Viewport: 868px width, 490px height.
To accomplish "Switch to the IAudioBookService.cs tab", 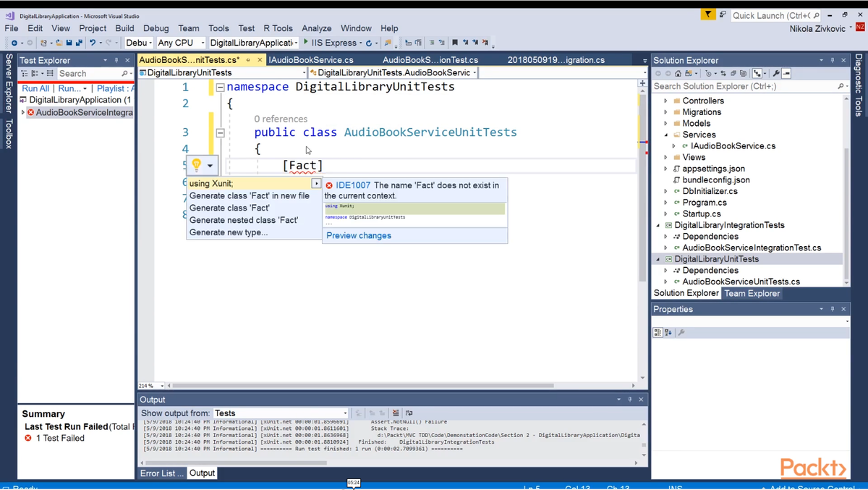I will (311, 60).
